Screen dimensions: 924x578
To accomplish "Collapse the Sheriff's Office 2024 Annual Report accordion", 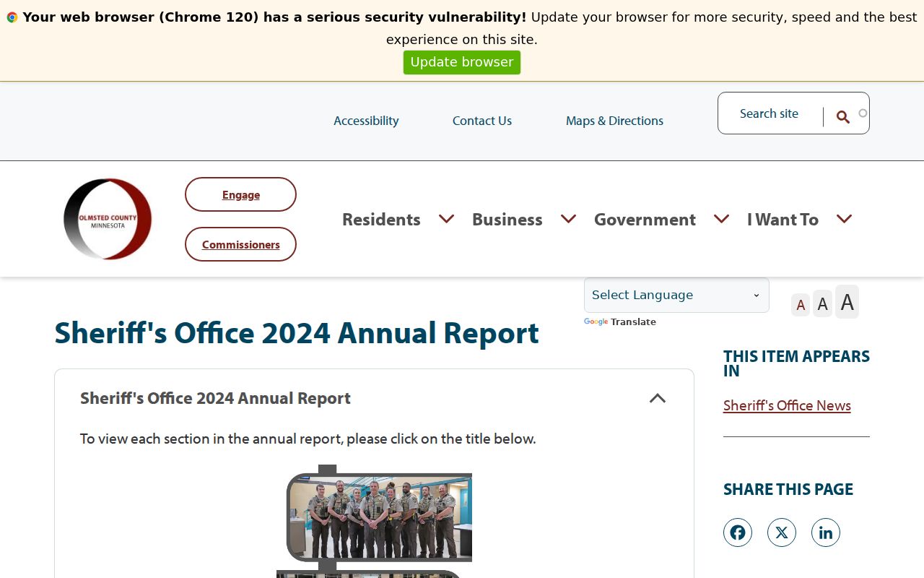I will point(658,398).
